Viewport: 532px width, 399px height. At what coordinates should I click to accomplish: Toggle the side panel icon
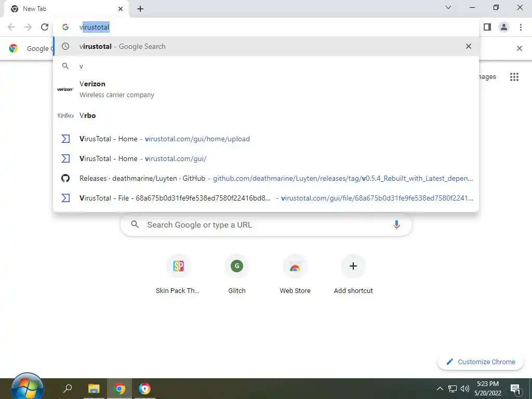click(487, 27)
